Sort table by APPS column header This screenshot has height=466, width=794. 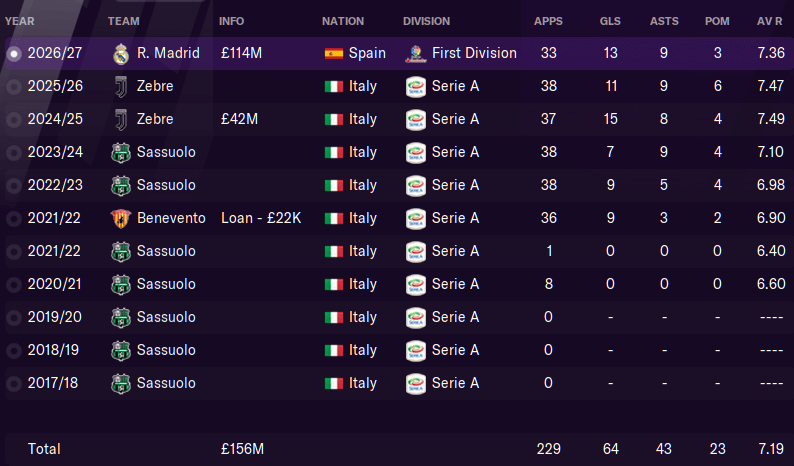[x=548, y=21]
